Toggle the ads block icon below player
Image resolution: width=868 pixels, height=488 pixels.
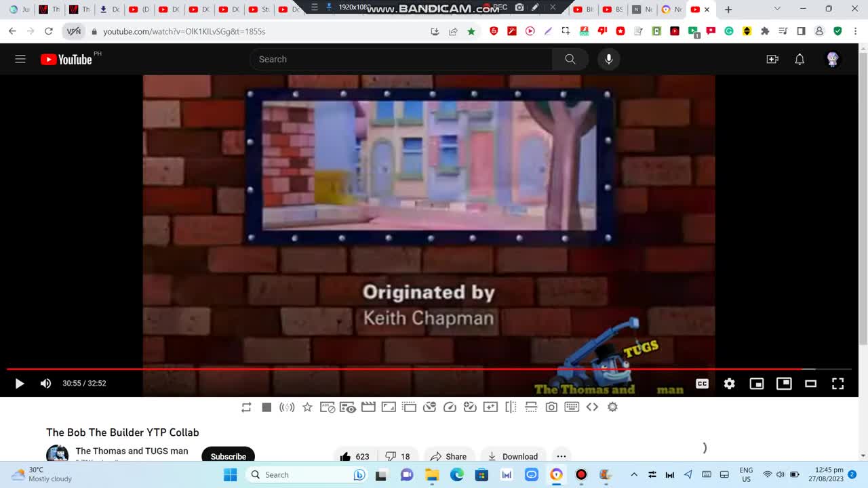click(328, 407)
